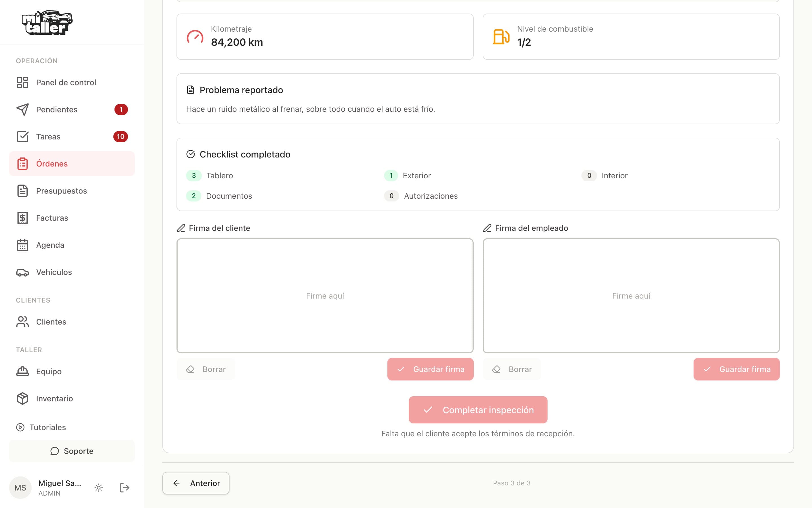Image resolution: width=812 pixels, height=508 pixels.
Task: Click the Presupuestos document icon
Action: pos(23,191)
